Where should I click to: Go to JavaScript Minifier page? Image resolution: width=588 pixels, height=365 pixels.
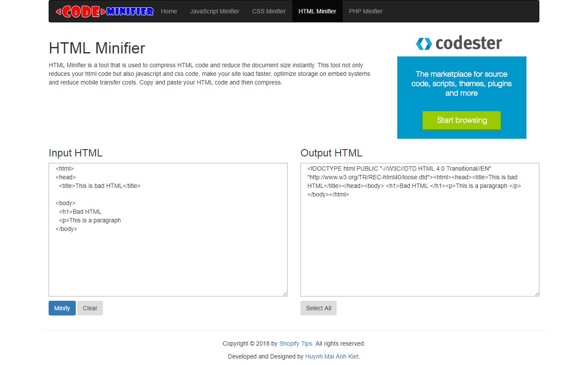[214, 11]
